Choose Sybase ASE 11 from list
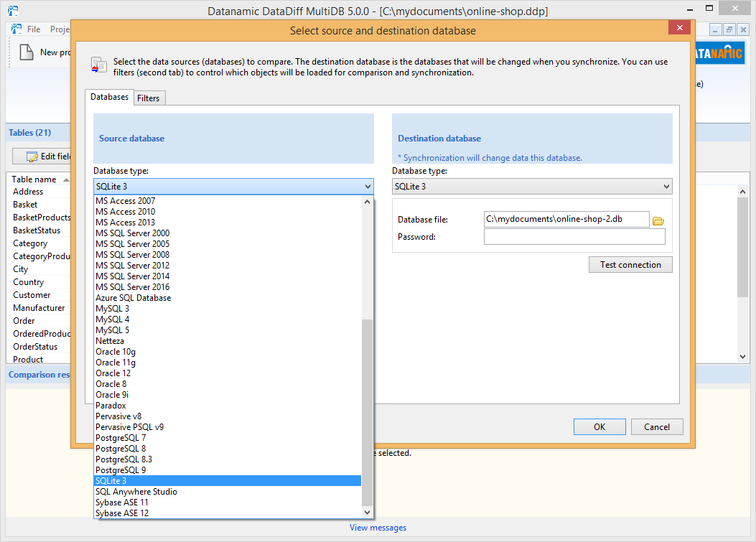The image size is (756, 542). [x=228, y=502]
